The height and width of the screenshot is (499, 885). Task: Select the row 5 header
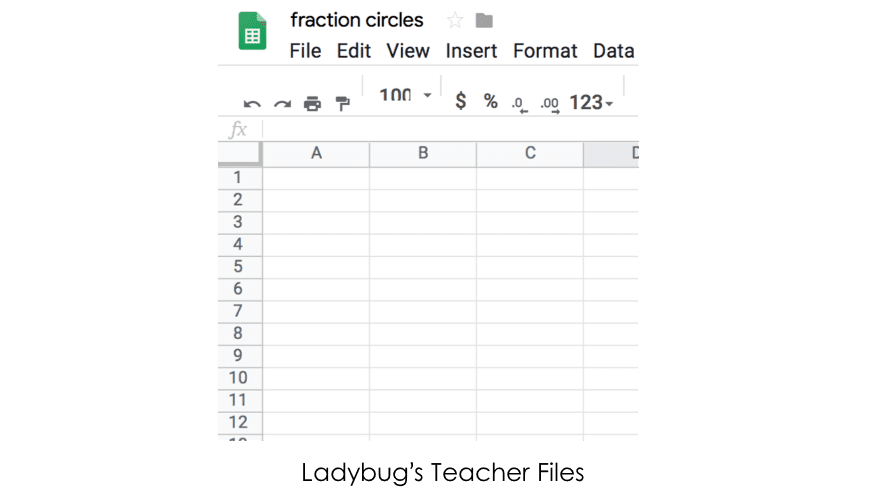point(239,266)
